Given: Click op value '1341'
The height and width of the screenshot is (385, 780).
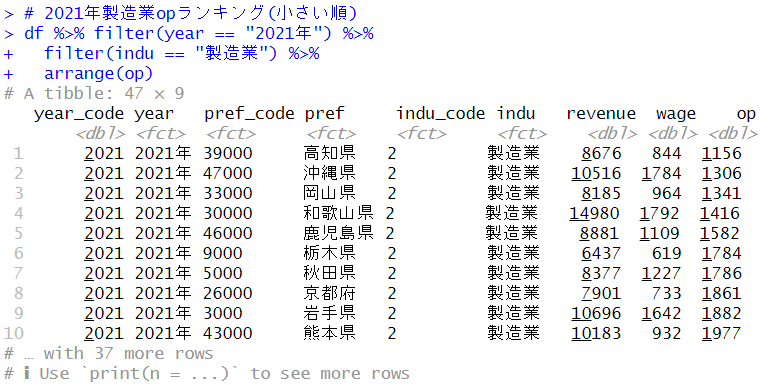Looking at the screenshot, I should [x=722, y=193].
